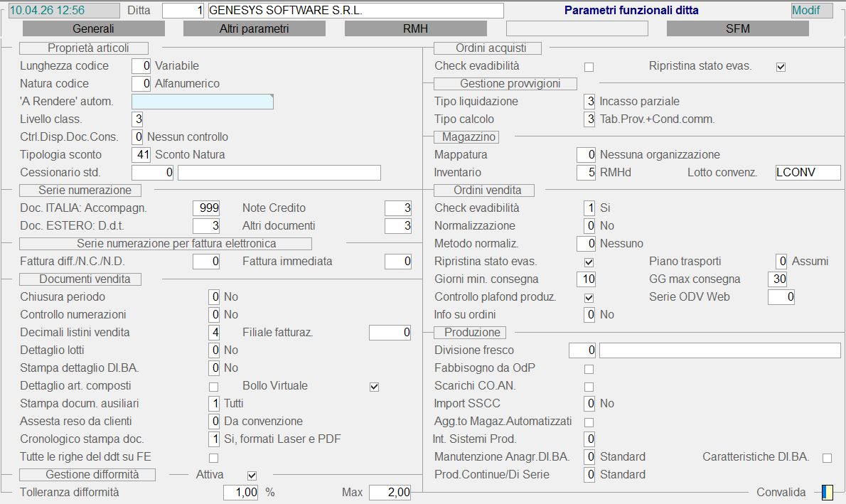Disable Controllo plafond produz. checkbox
Image resolution: width=846 pixels, height=504 pixels.
tap(589, 298)
